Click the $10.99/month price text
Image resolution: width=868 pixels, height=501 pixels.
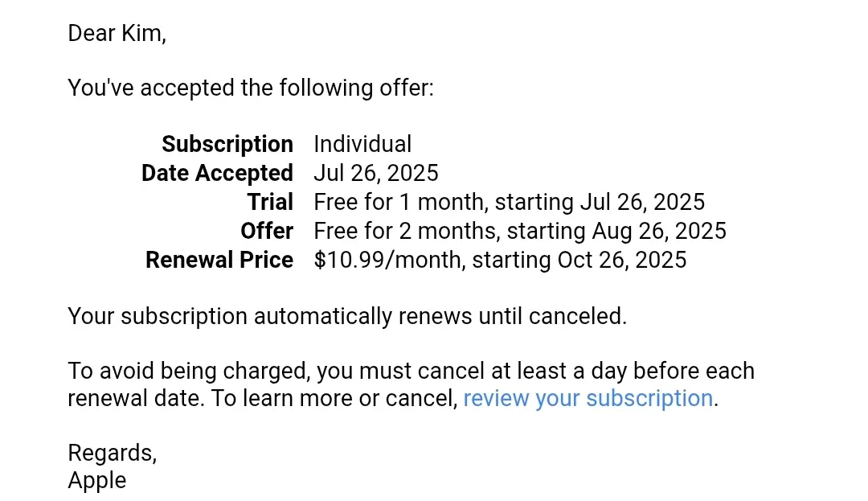click(x=387, y=260)
